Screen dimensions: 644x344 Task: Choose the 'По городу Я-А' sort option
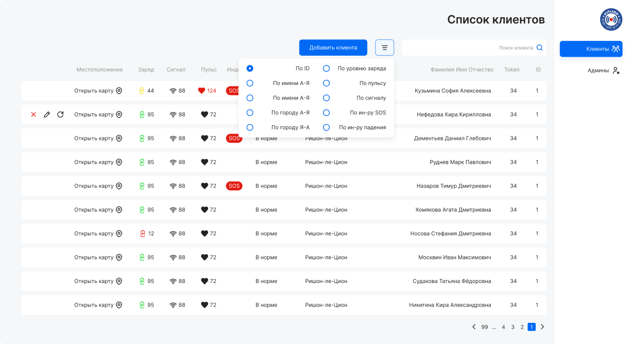(250, 127)
